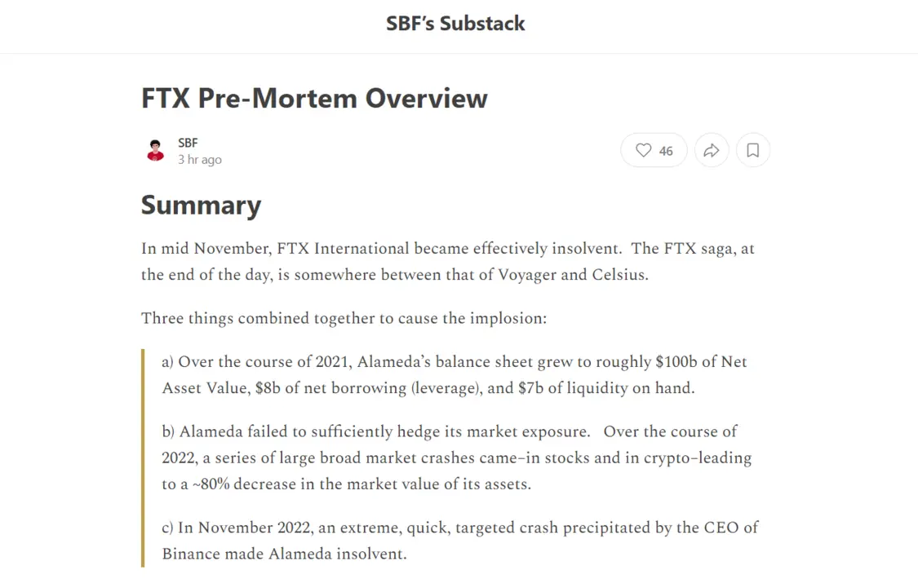Screen dimensions: 918x588
Task: Like the post with the heart icon
Action: pos(644,150)
